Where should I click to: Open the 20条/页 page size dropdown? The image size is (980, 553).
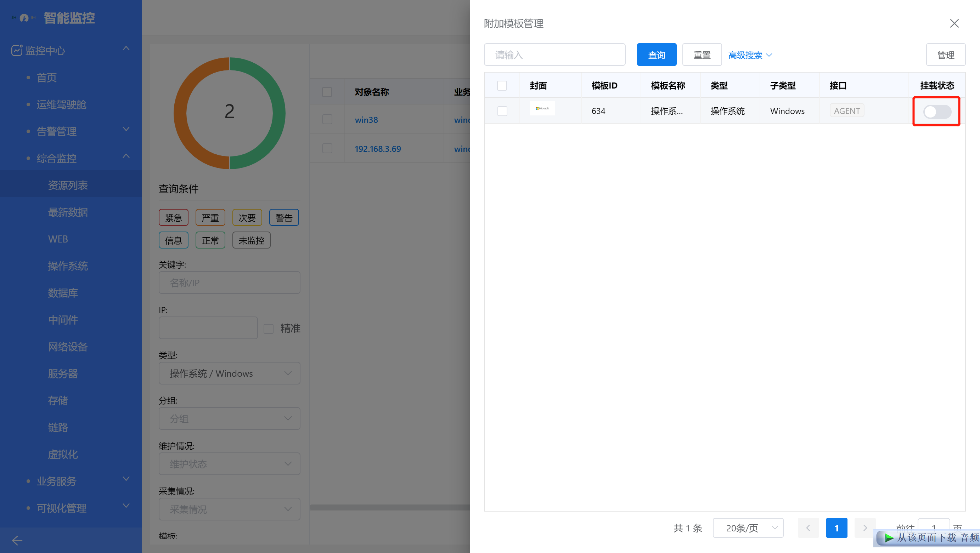(x=748, y=528)
